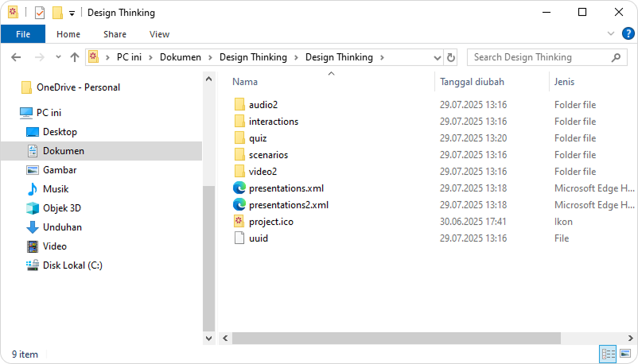This screenshot has width=638, height=364.
Task: Switch to large thumbnails view layout
Action: pos(625,354)
